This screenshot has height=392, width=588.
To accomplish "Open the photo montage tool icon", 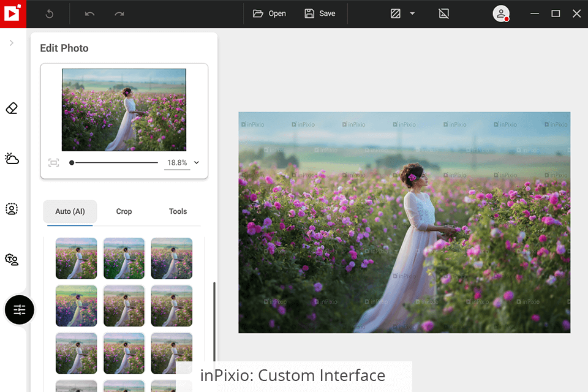I will coord(12,259).
